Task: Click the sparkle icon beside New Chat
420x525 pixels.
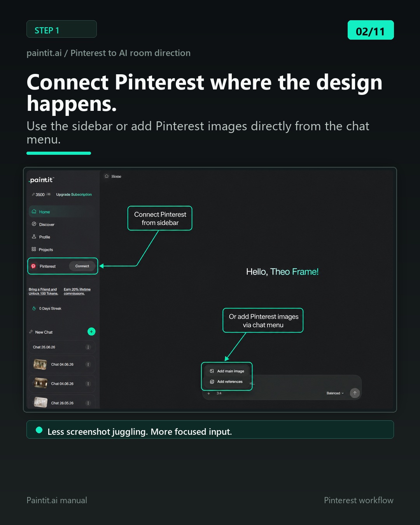Action: 31,332
